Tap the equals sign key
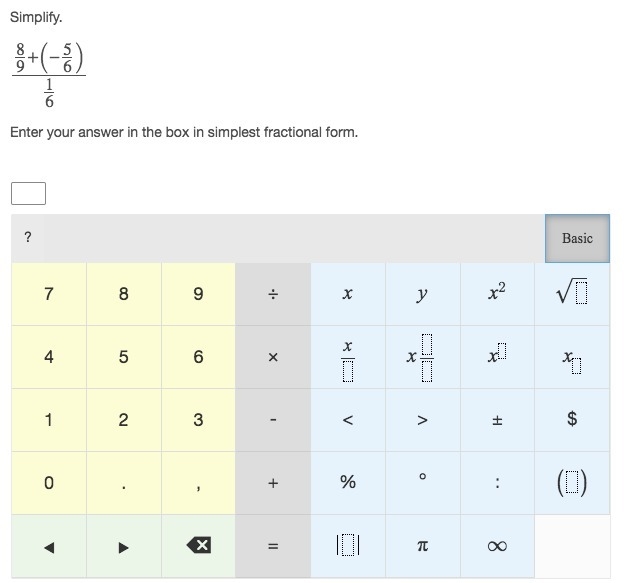Image resolution: width=637 pixels, height=583 pixels. coord(273,546)
